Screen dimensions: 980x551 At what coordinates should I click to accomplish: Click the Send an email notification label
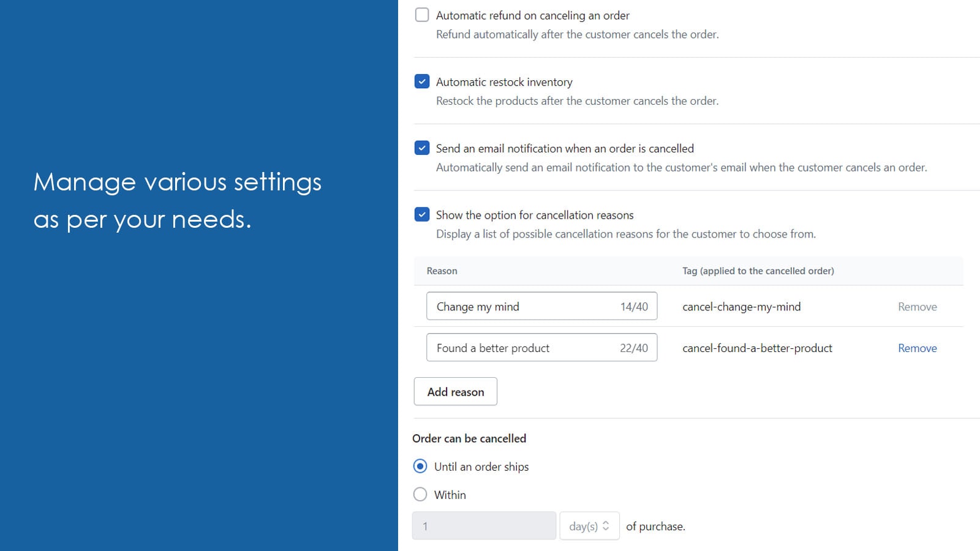point(565,149)
